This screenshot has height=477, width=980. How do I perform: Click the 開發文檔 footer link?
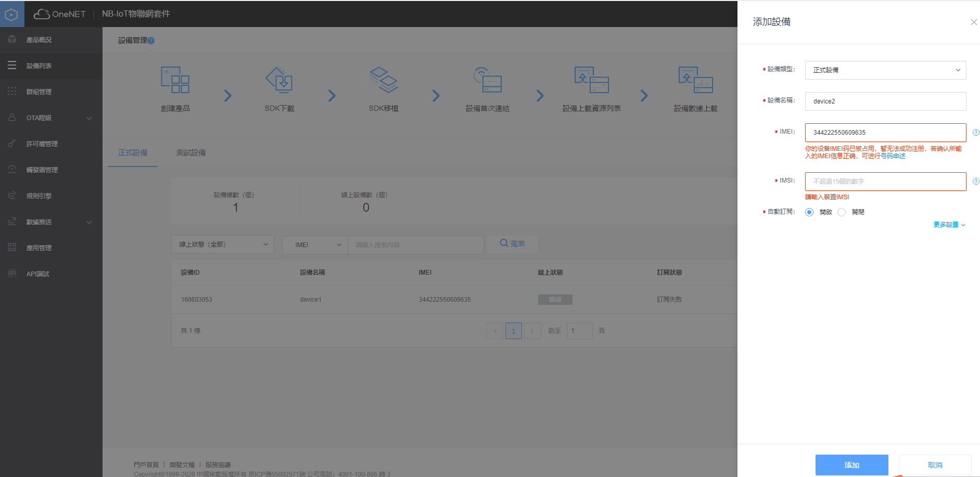tap(182, 465)
